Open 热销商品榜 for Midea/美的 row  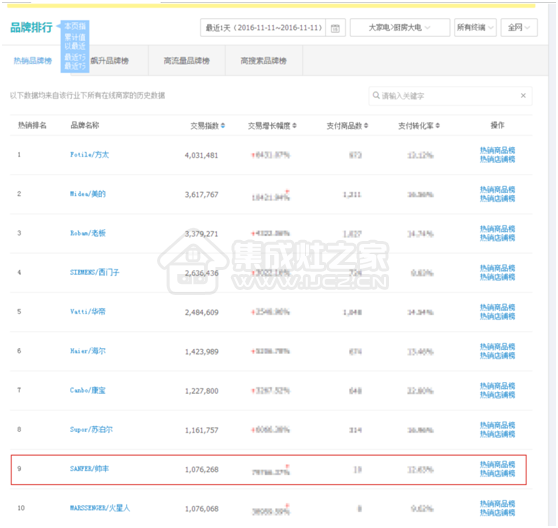tap(497, 189)
